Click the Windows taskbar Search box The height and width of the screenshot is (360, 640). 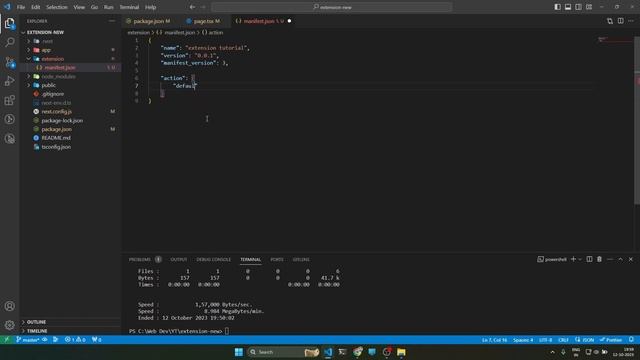283,352
